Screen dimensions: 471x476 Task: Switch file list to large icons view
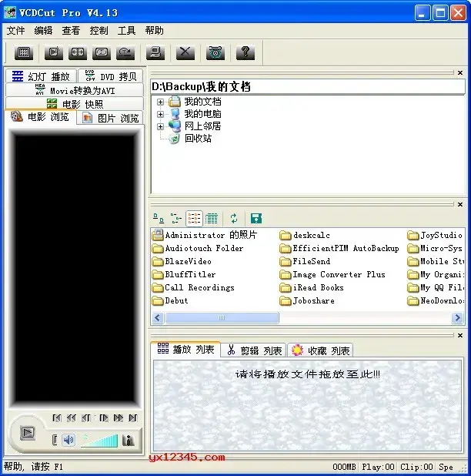pyautogui.click(x=159, y=218)
